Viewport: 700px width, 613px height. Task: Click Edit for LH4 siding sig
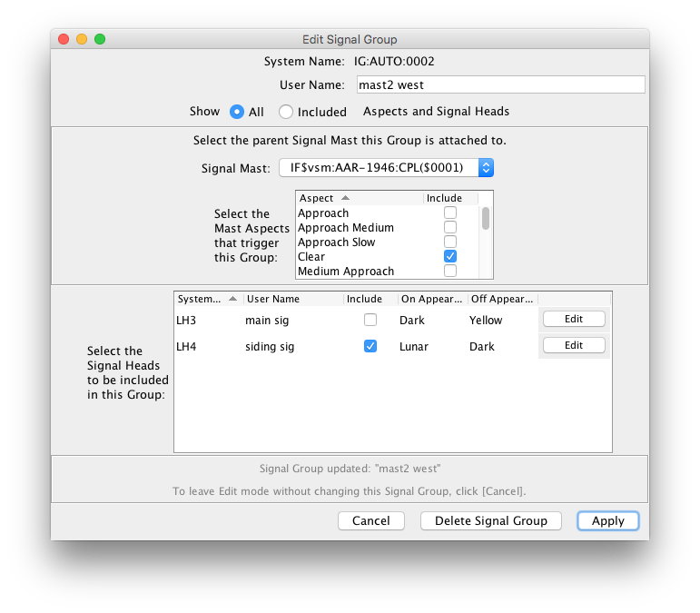click(x=574, y=345)
